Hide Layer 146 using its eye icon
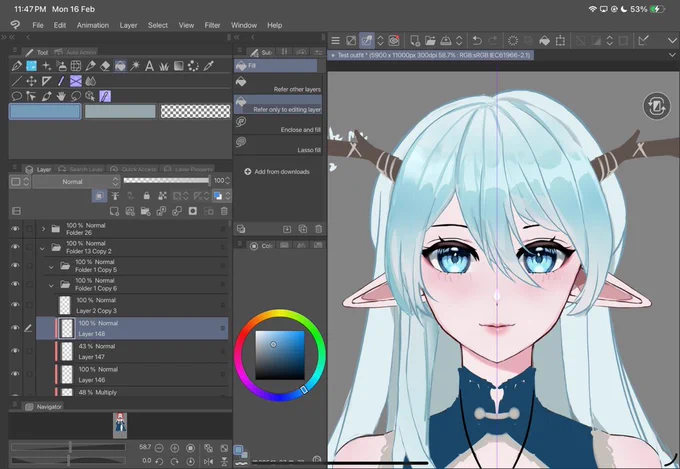 [15, 374]
